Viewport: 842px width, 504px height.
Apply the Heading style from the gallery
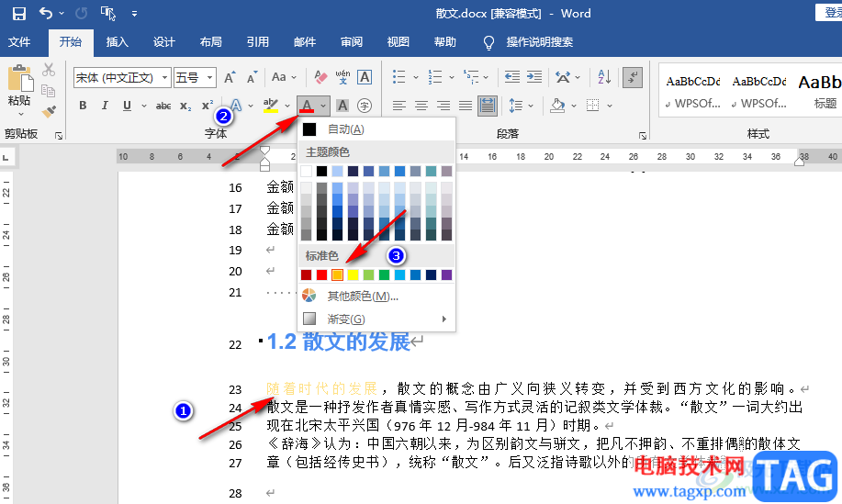821,90
